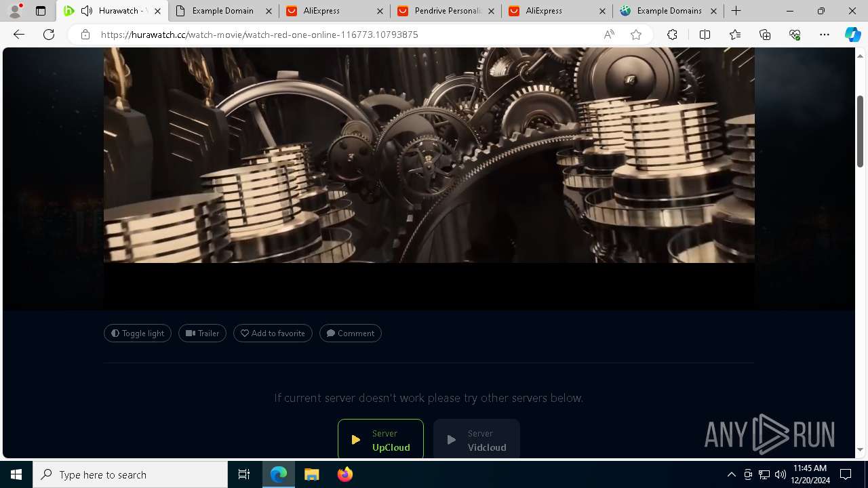The image size is (868, 488).
Task: Open Task View on taskbar
Action: click(244, 474)
